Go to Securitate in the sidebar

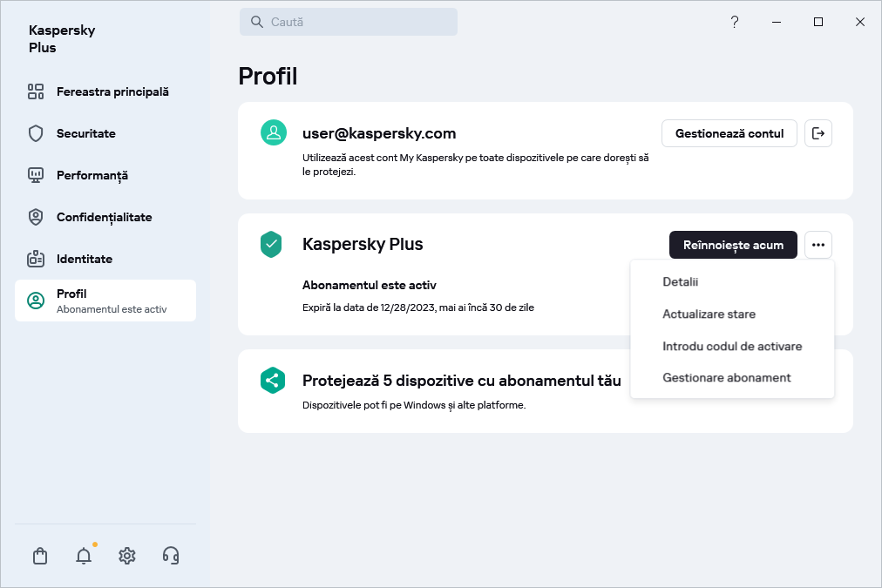[85, 133]
